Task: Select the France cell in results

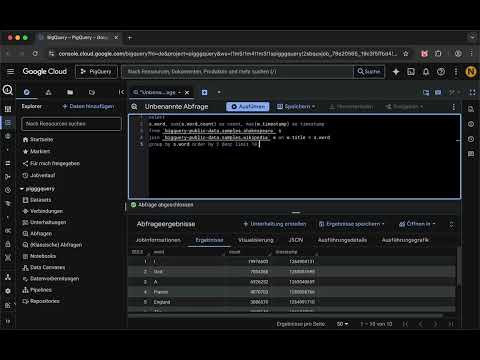Action: coord(161,292)
